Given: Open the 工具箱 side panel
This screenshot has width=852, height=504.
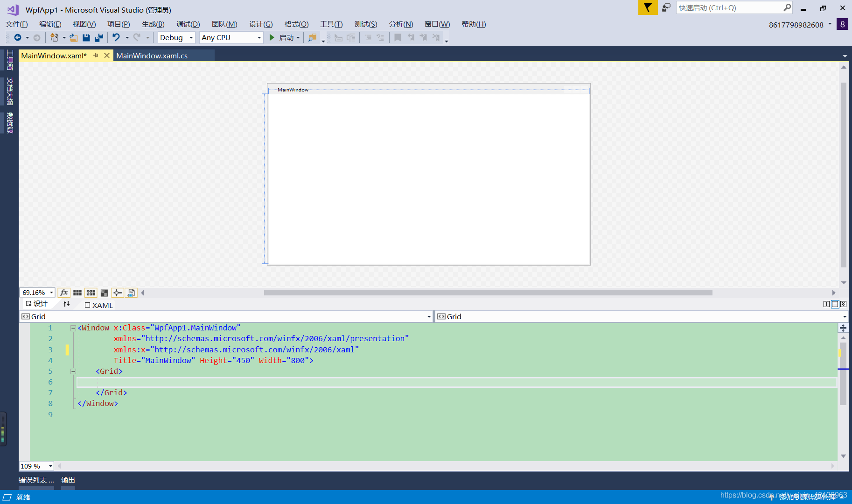Looking at the screenshot, I should click(10, 60).
